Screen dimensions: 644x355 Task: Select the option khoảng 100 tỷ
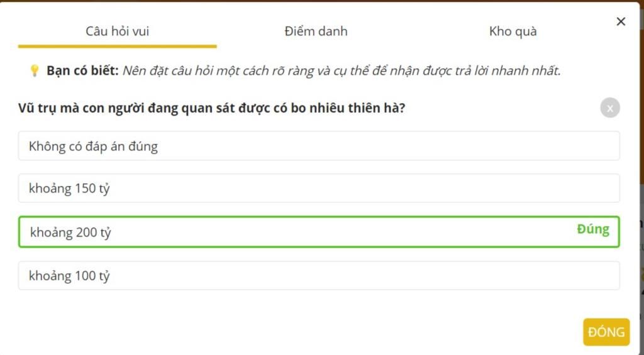[x=319, y=275]
